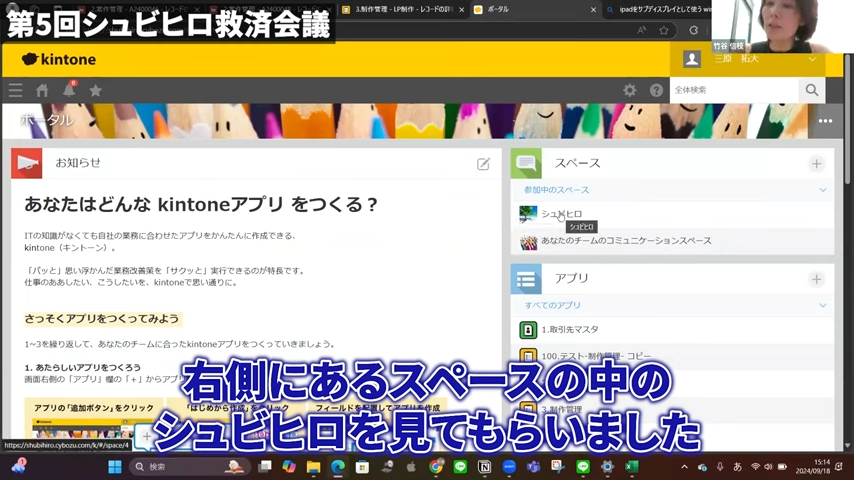Open あなたのチームのコミュニケーションスペース link
Image resolution: width=854 pixels, height=480 pixels.
pos(626,241)
